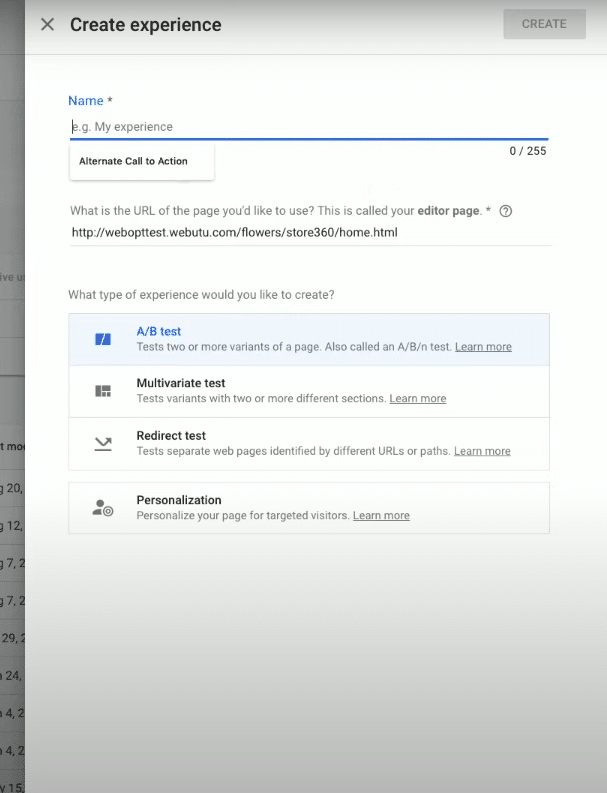Open Learn more for Redirect test

482,451
